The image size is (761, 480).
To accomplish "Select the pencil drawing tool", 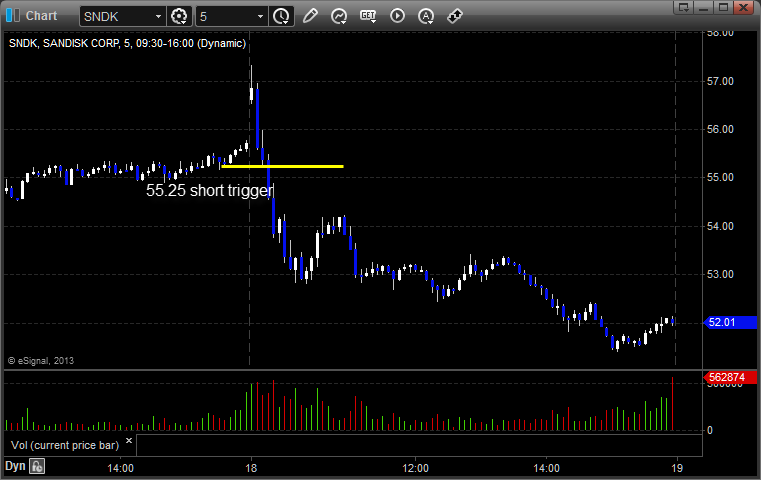I will click(x=310, y=16).
